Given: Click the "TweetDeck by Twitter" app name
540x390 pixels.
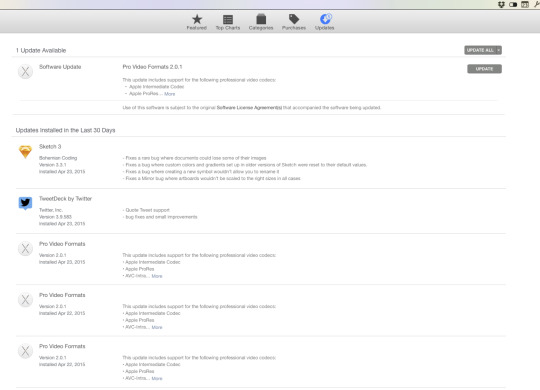Looking at the screenshot, I should [65, 199].
